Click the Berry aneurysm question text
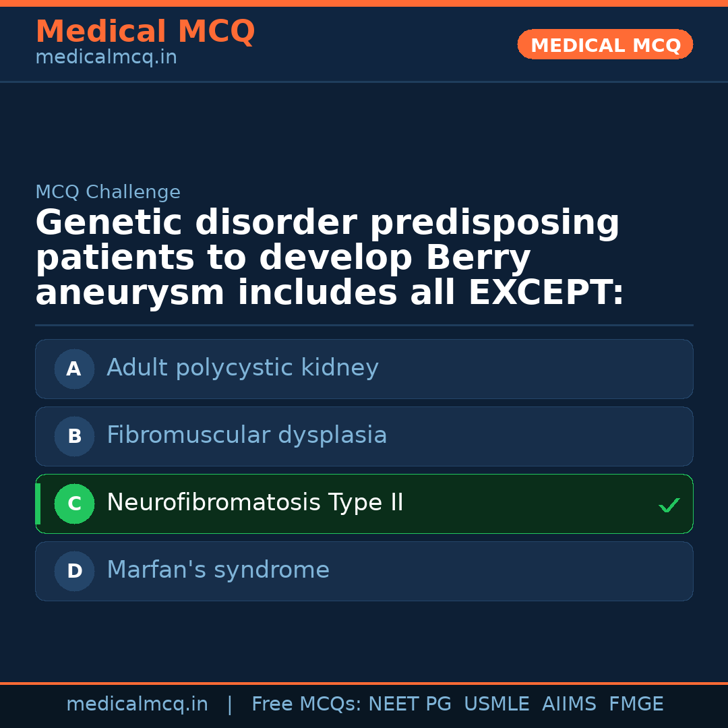728x728 pixels. pyautogui.click(x=330, y=258)
